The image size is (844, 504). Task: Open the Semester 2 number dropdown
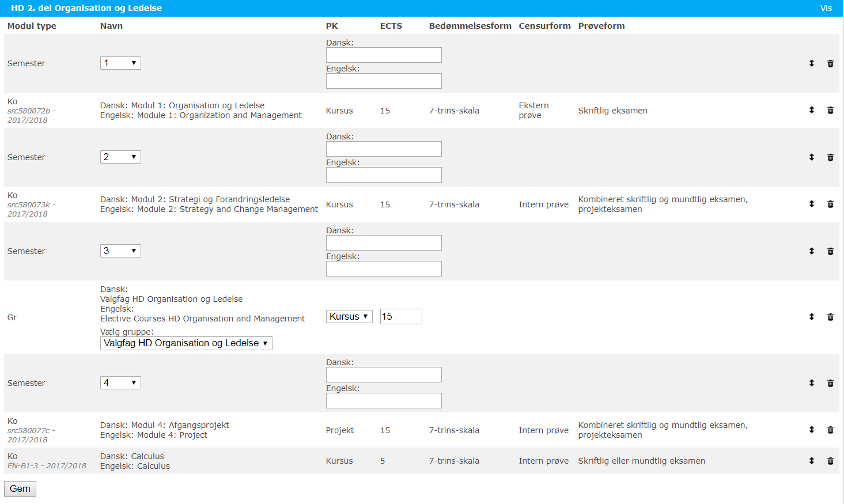pyautogui.click(x=120, y=157)
